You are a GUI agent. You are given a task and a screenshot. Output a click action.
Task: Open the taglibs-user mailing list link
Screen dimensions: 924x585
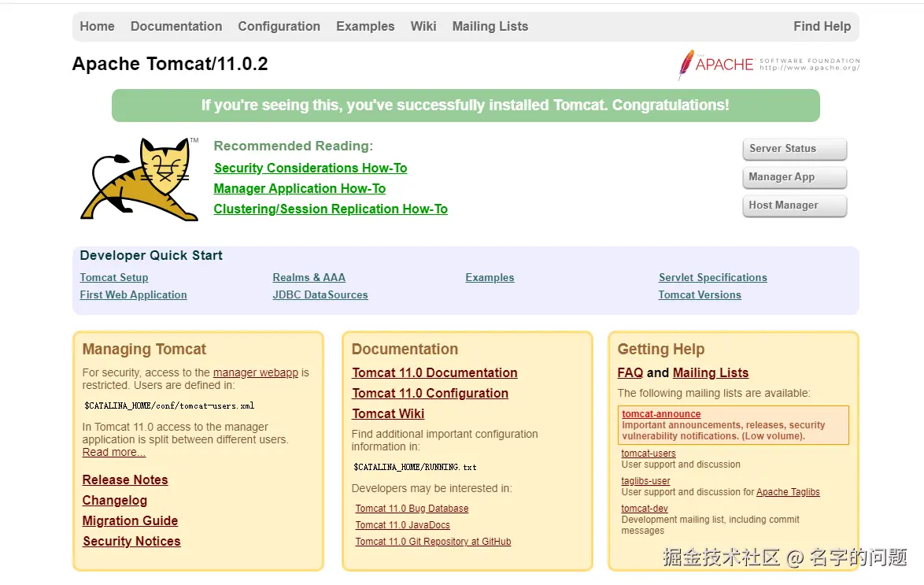pyautogui.click(x=645, y=481)
